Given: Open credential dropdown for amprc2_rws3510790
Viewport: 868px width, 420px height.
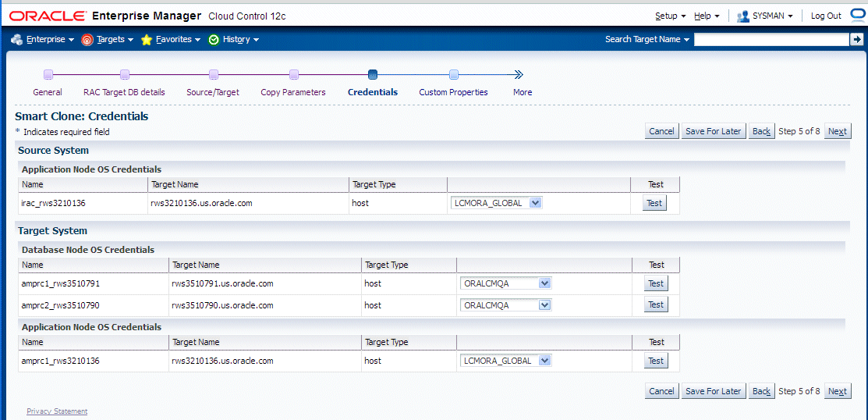Looking at the screenshot, I should pyautogui.click(x=506, y=305).
